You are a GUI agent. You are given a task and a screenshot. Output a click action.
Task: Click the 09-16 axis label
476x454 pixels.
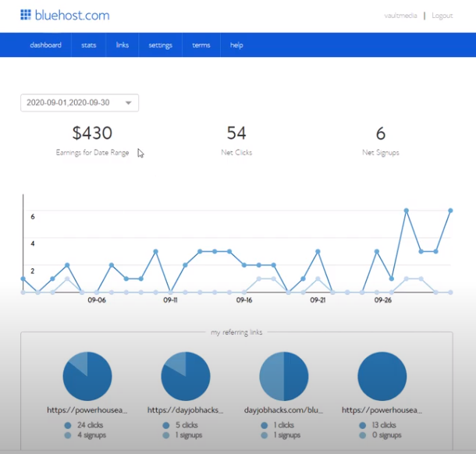click(x=244, y=300)
